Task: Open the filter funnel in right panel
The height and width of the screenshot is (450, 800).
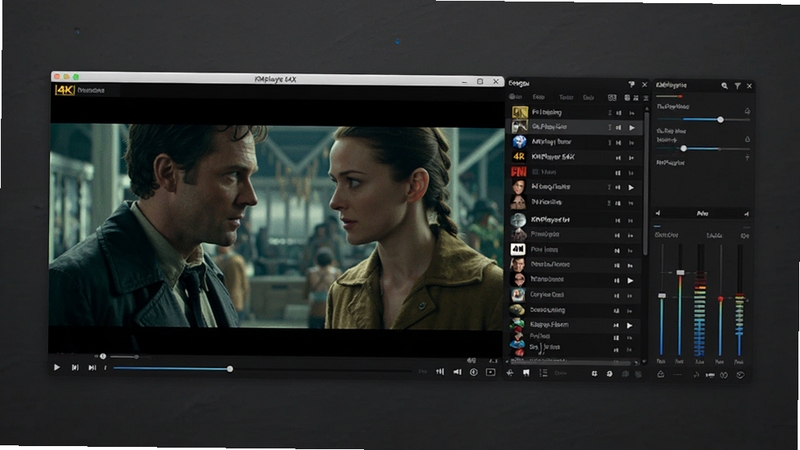Action: point(737,86)
